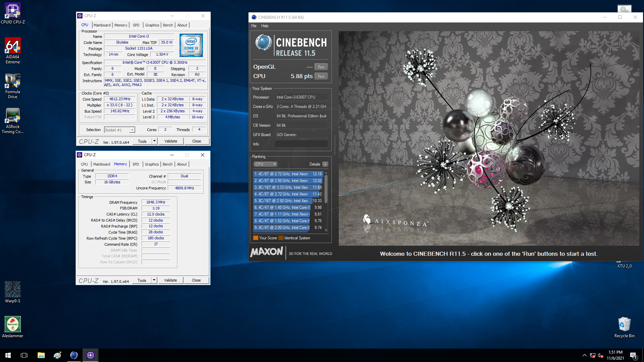
Task: Click Your Score orange color swatch
Action: point(256,238)
